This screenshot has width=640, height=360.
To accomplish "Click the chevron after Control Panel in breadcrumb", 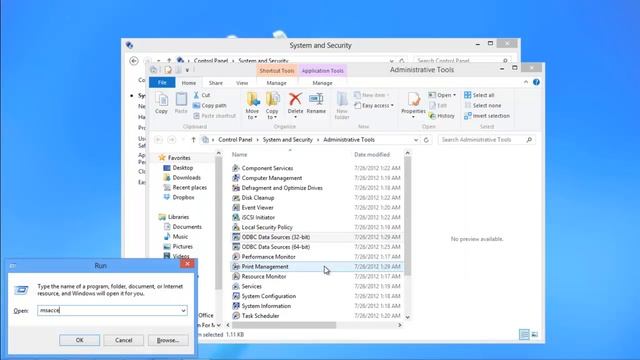I will click(x=258, y=140).
